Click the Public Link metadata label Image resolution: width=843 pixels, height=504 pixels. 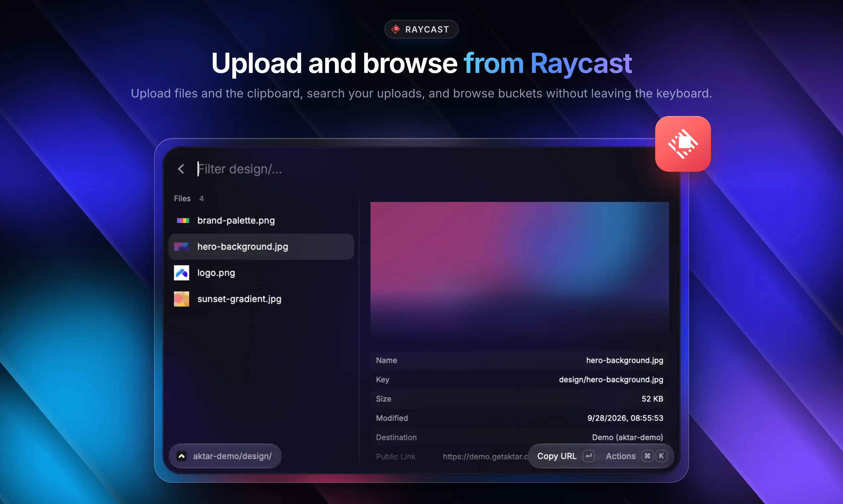395,457
